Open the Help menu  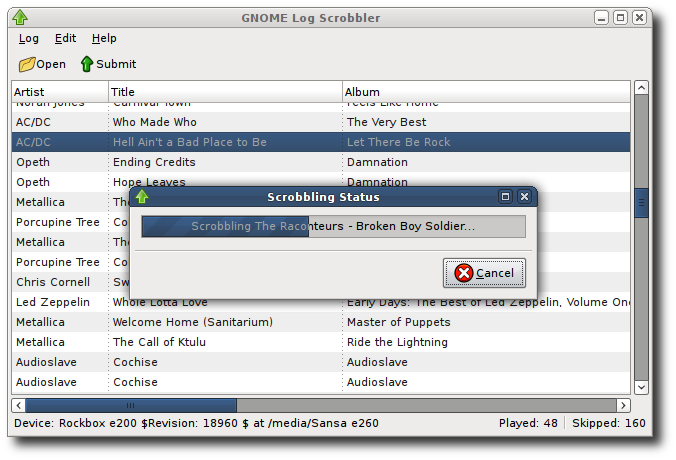104,38
